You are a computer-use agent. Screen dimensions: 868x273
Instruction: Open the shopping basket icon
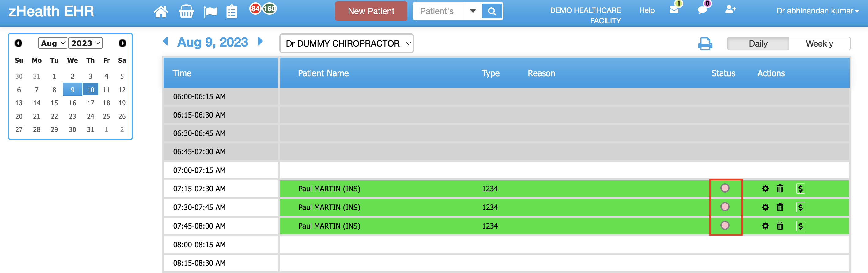click(x=186, y=12)
